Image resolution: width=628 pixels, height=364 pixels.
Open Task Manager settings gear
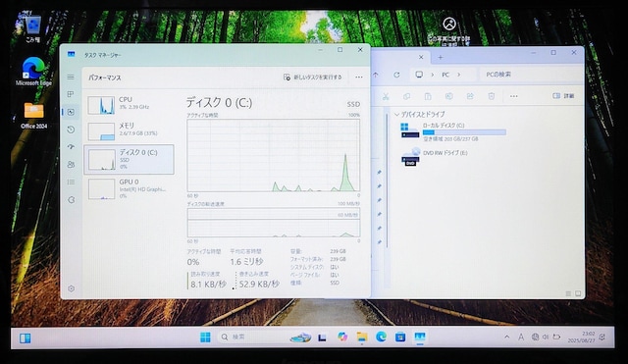(x=71, y=288)
